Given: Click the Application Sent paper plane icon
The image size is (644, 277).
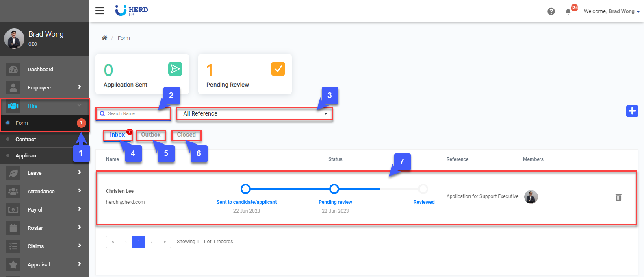Looking at the screenshot, I should click(175, 69).
